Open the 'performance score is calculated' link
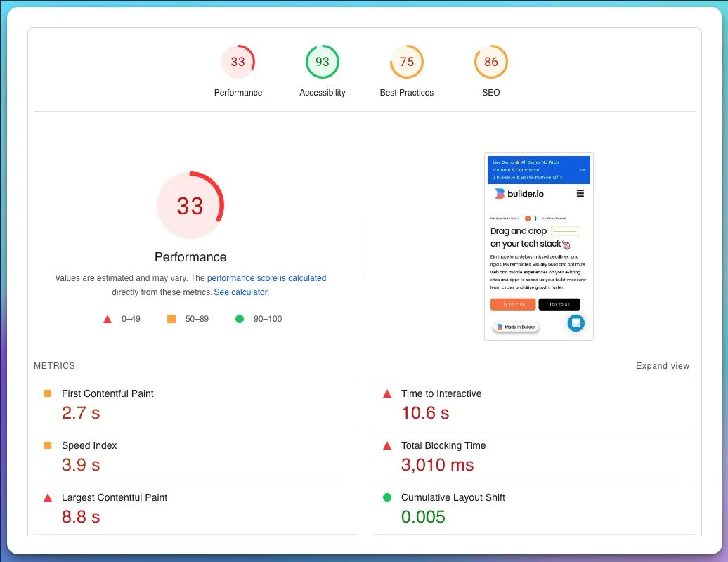 point(266,278)
